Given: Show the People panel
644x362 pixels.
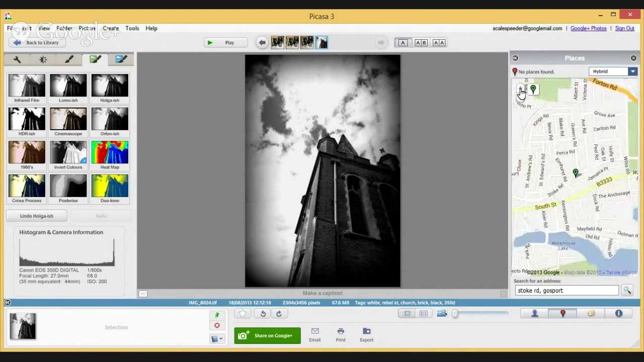Looking at the screenshot, I should pos(535,314).
